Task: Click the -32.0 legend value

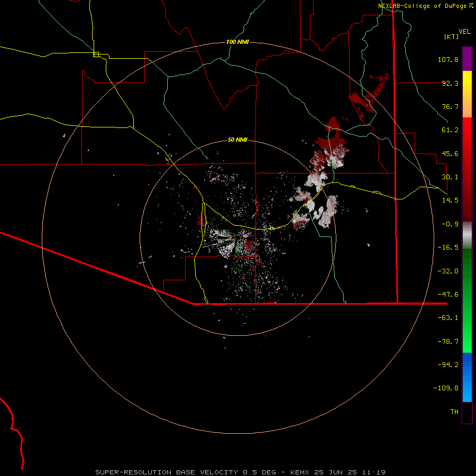Action: (448, 271)
